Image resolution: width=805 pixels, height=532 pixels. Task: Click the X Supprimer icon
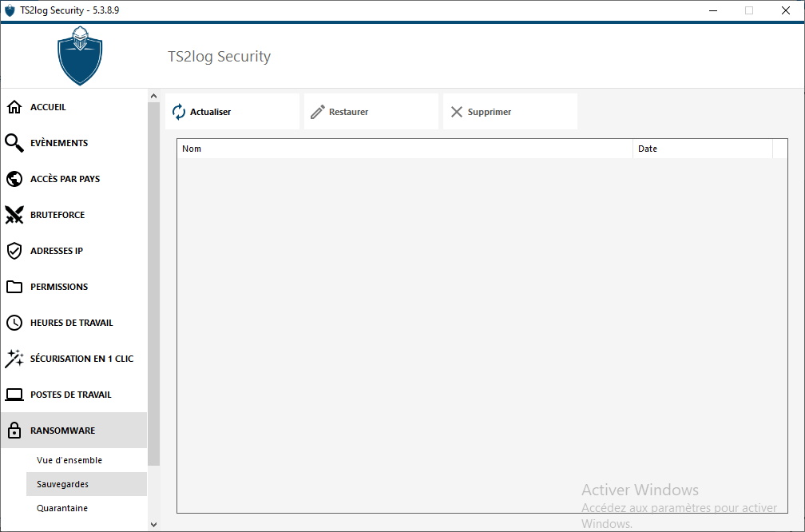tap(457, 112)
